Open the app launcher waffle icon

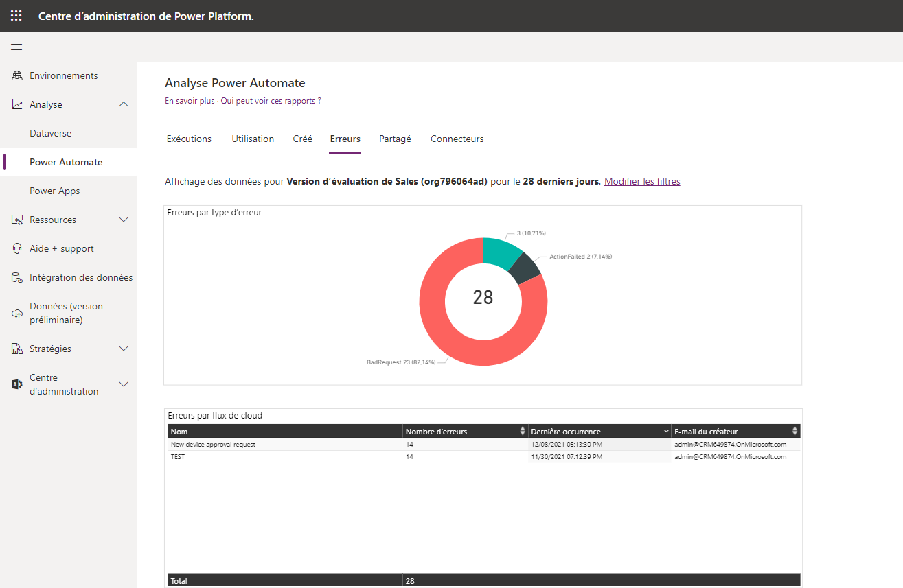pos(16,16)
